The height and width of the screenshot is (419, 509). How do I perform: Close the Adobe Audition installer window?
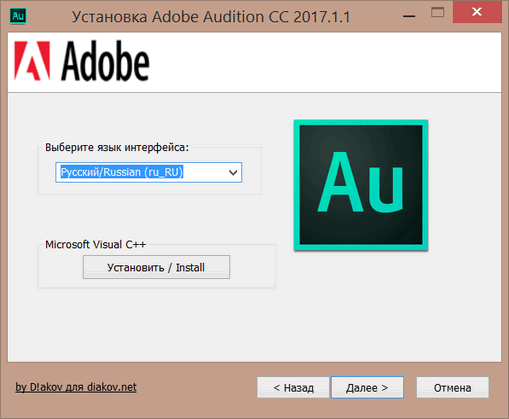click(477, 12)
